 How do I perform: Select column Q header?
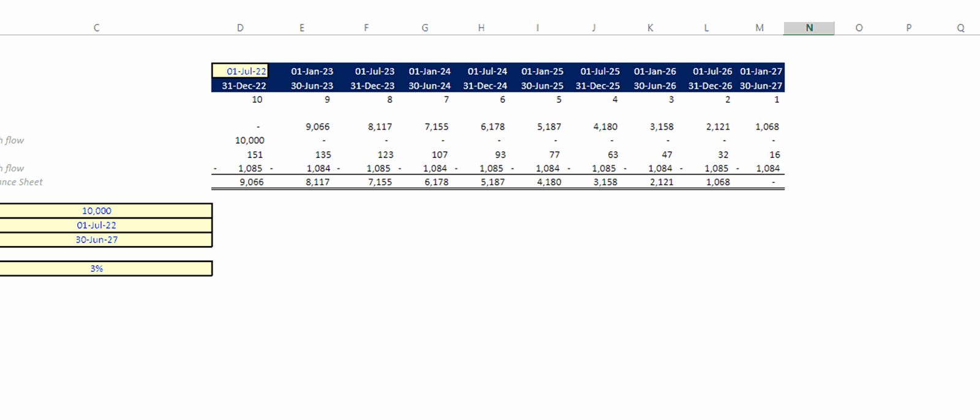pos(960,28)
